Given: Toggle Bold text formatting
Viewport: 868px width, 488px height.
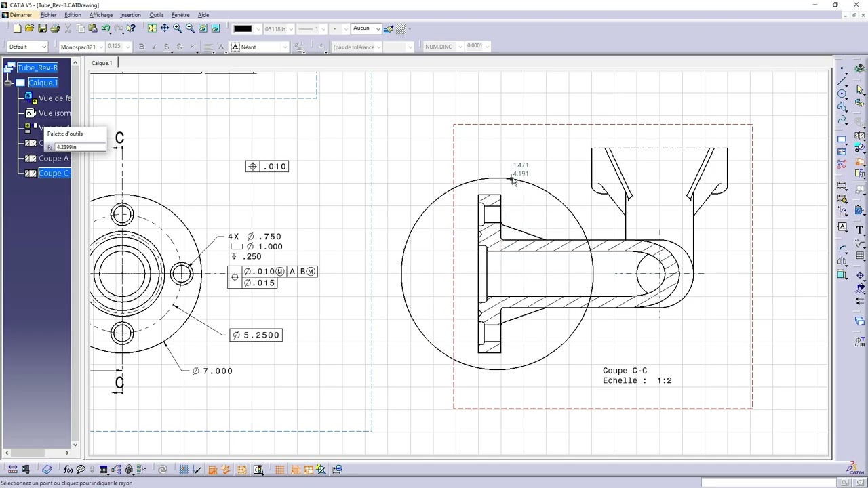Looking at the screenshot, I should point(141,47).
